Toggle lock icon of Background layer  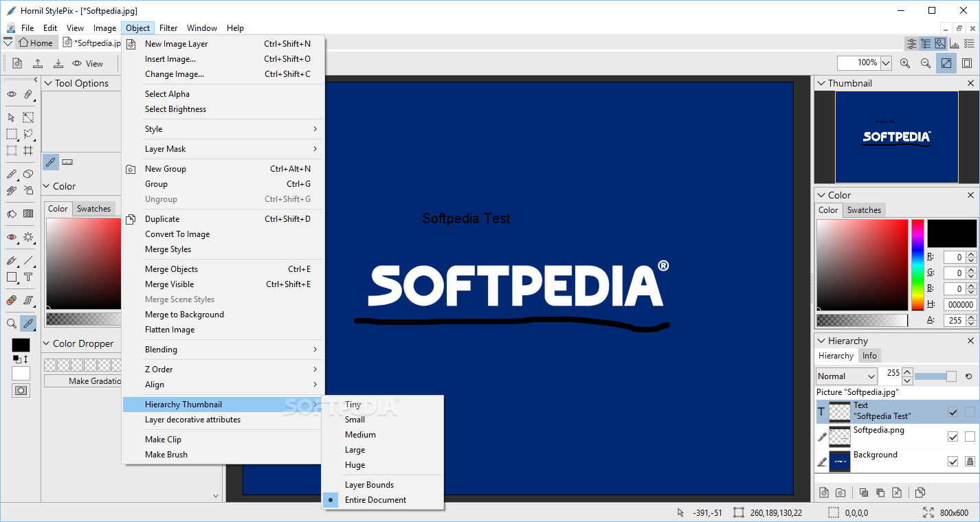click(970, 462)
